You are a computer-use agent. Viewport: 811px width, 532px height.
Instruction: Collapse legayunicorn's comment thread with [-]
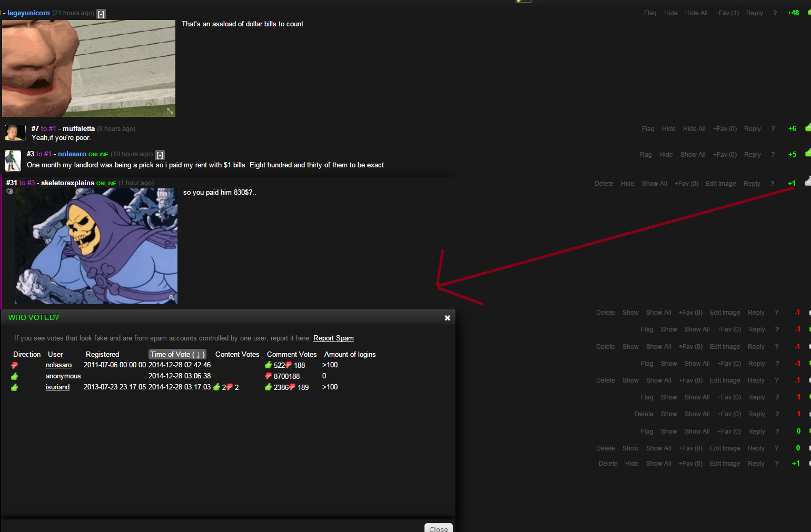click(x=101, y=14)
